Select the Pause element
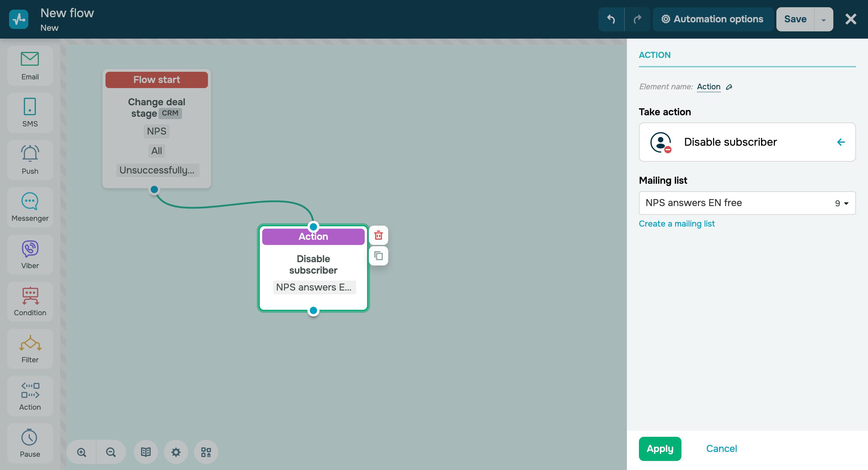 click(30, 443)
